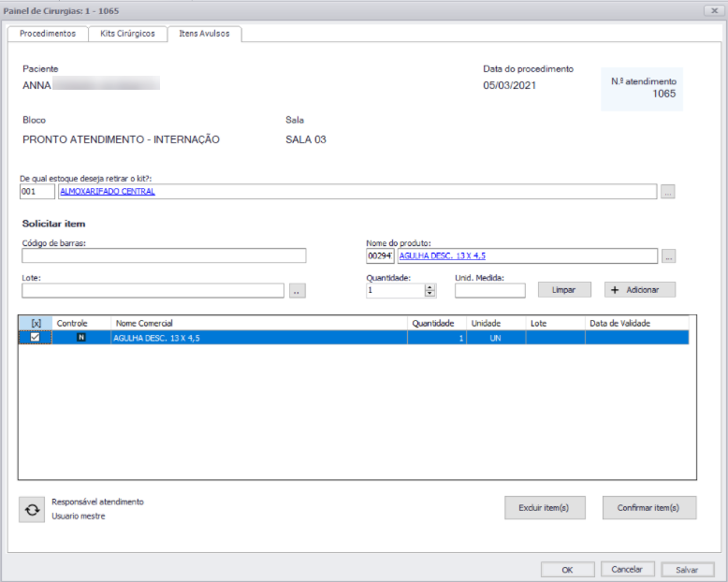Click the Código de barras field

(164, 255)
